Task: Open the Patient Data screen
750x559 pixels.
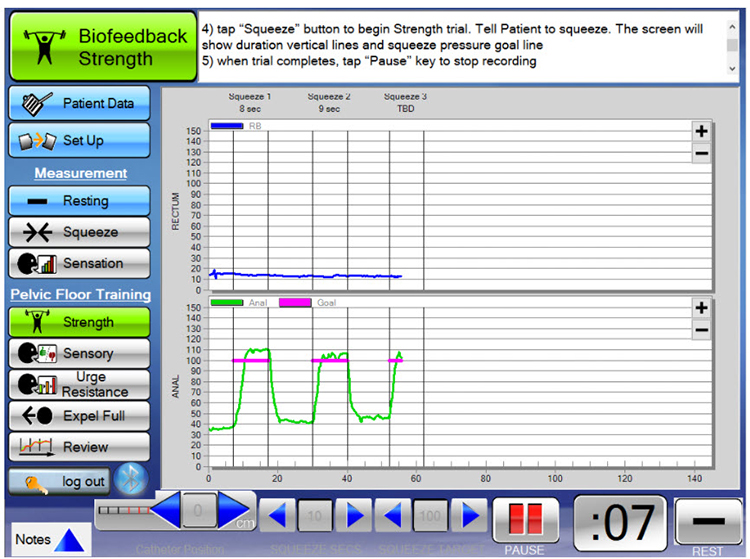Action: [79, 103]
